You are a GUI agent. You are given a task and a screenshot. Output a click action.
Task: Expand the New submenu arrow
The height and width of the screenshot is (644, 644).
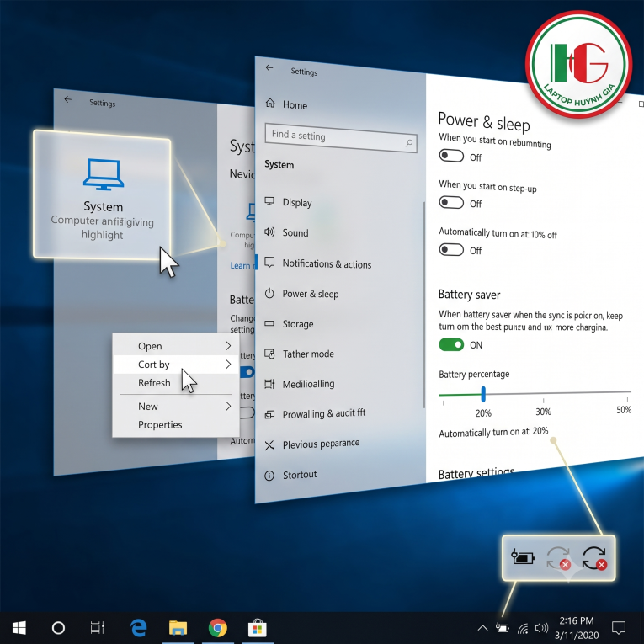(228, 407)
